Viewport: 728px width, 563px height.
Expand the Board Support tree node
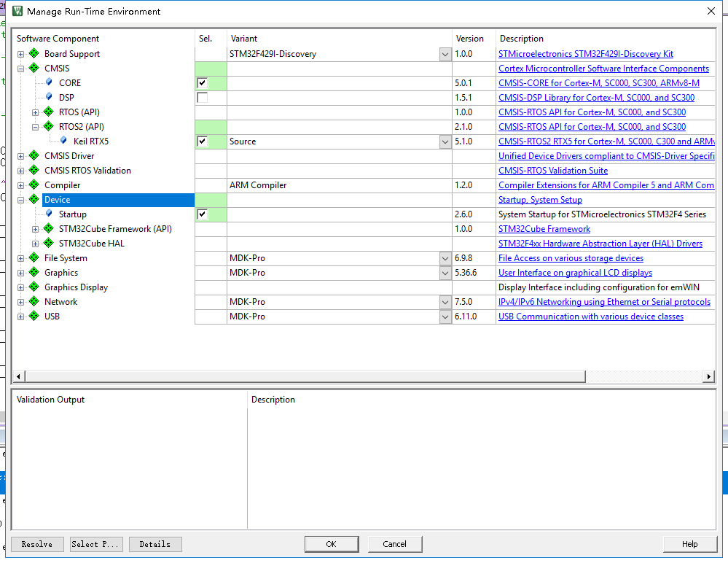coord(20,55)
